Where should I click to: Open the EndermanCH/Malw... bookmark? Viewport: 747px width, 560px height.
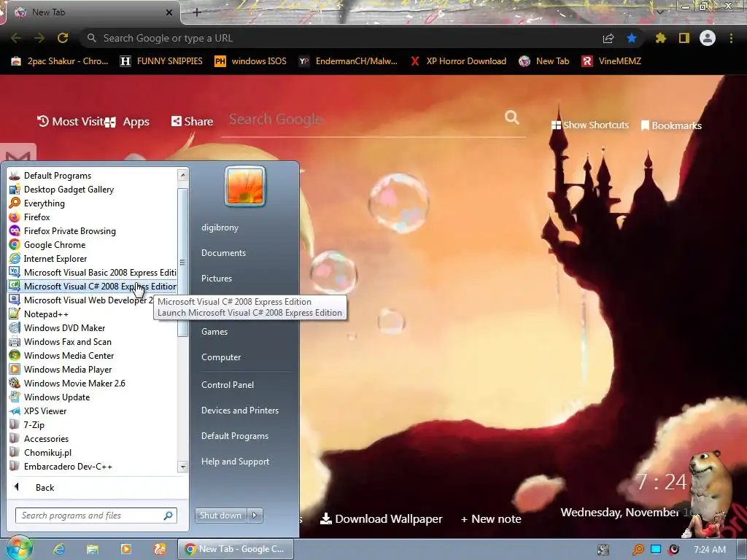[x=348, y=61]
